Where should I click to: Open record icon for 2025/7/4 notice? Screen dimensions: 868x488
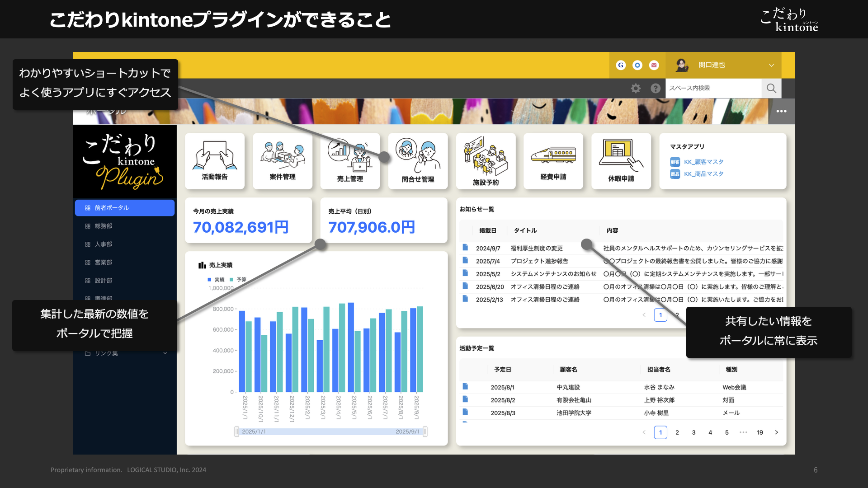pos(465,260)
